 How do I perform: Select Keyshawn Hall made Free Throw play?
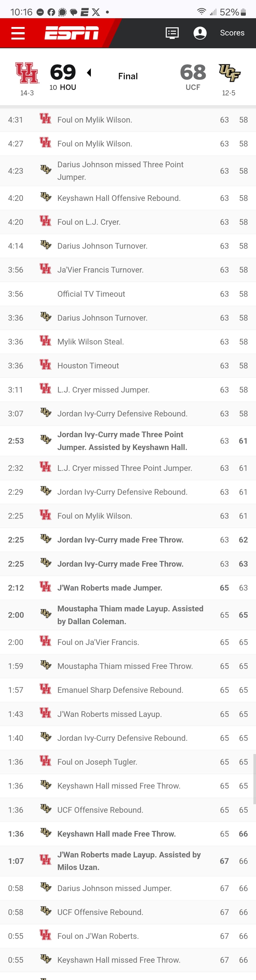pos(128,834)
